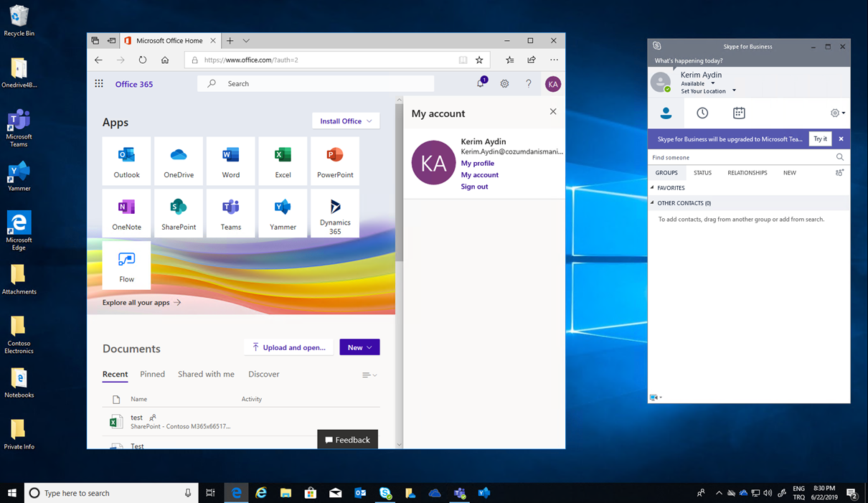The image size is (868, 503).
Task: Open Skype audio device selector icon
Action: click(656, 397)
